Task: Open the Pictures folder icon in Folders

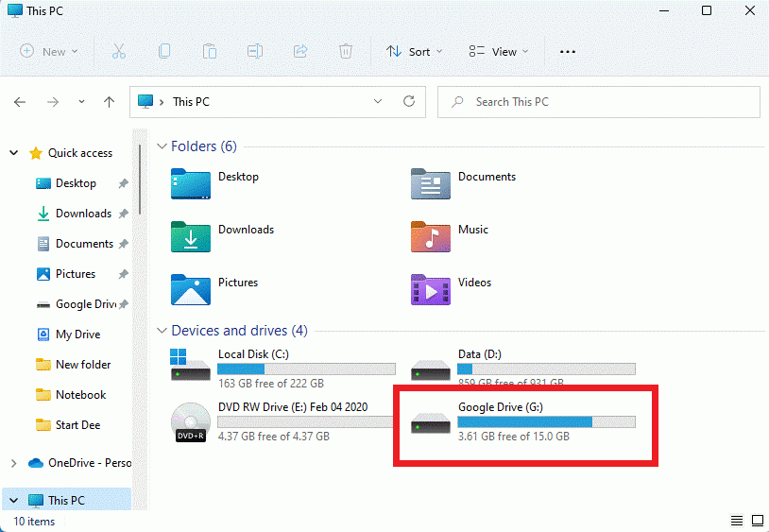Action: coord(191,290)
